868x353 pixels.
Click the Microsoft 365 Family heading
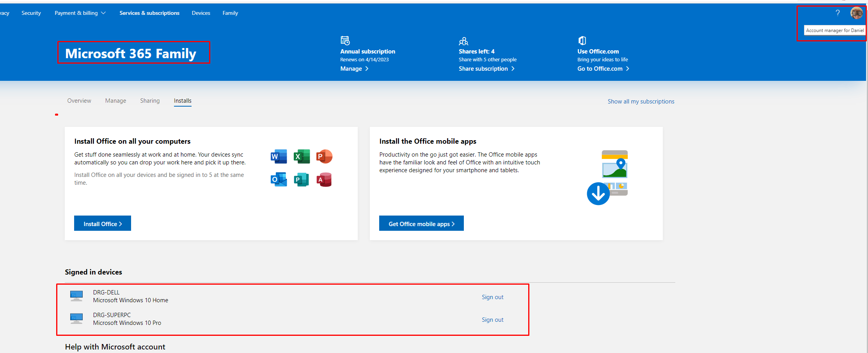click(x=131, y=53)
